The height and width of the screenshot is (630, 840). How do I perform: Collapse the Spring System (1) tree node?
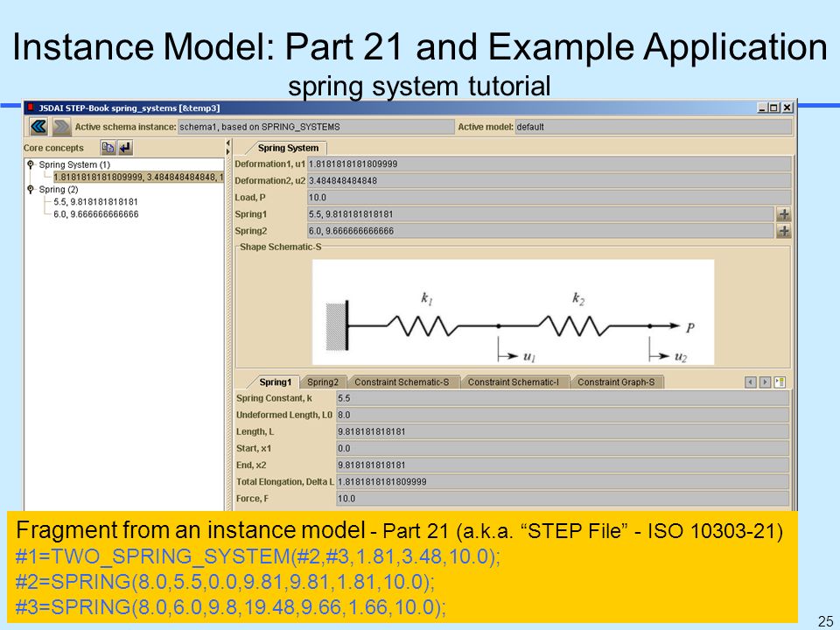[x=31, y=164]
